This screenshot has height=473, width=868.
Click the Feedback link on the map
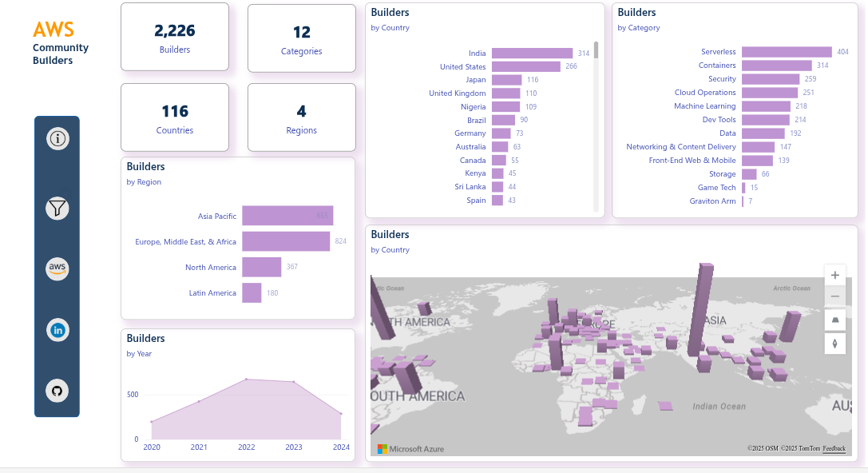[834, 448]
